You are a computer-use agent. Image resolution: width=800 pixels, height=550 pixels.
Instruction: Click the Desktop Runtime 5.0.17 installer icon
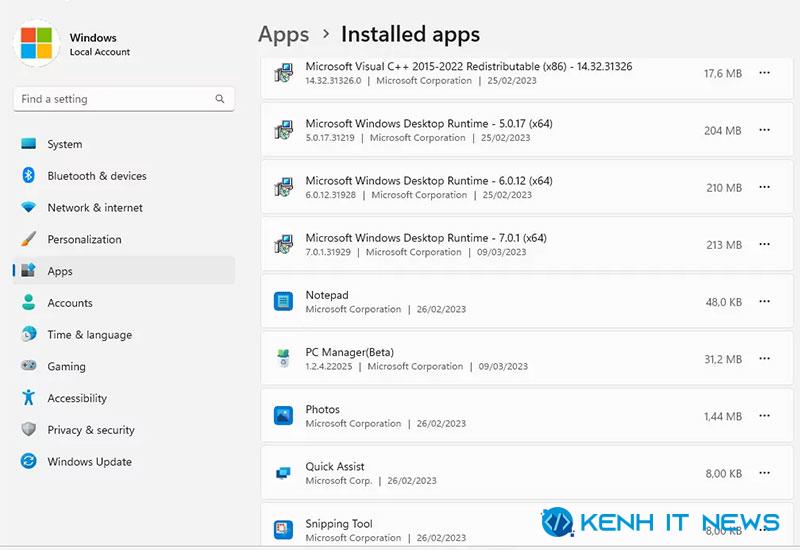(284, 130)
